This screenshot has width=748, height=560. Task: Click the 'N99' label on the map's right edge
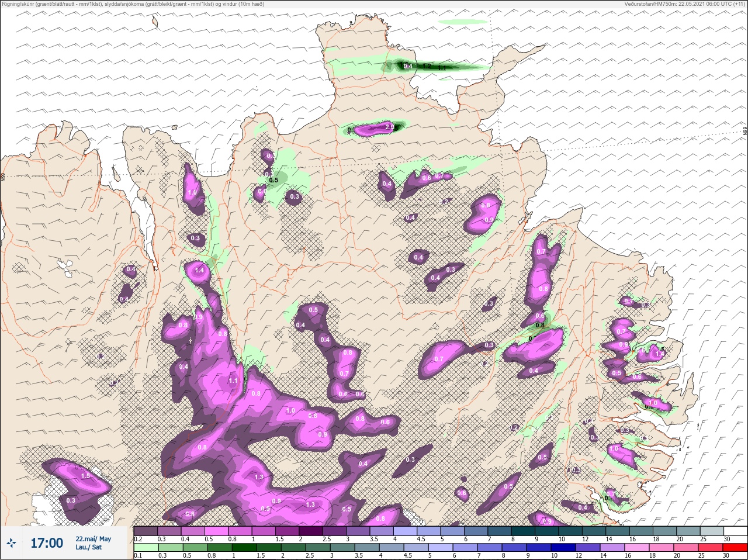(745, 132)
